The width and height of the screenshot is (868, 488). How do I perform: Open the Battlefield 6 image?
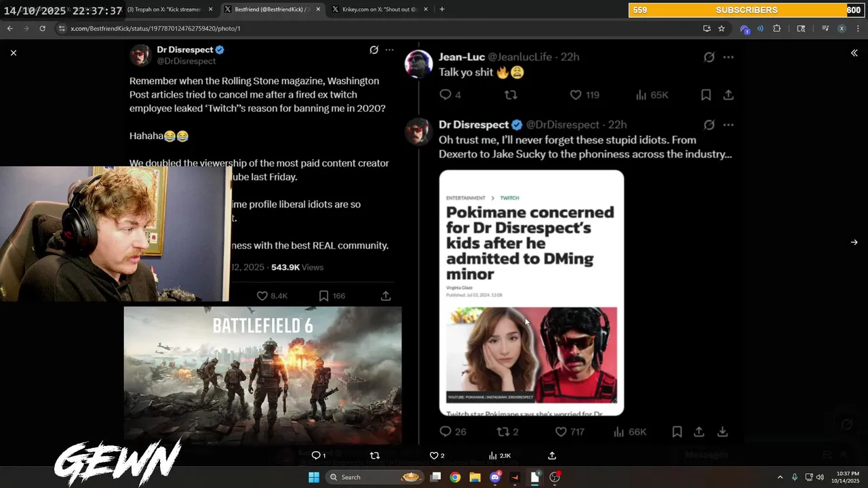coord(262,375)
